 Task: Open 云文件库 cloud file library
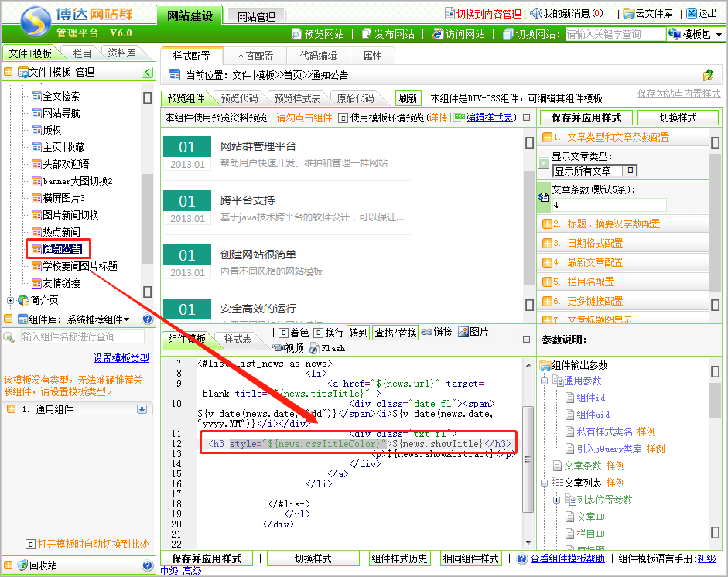[628, 13]
